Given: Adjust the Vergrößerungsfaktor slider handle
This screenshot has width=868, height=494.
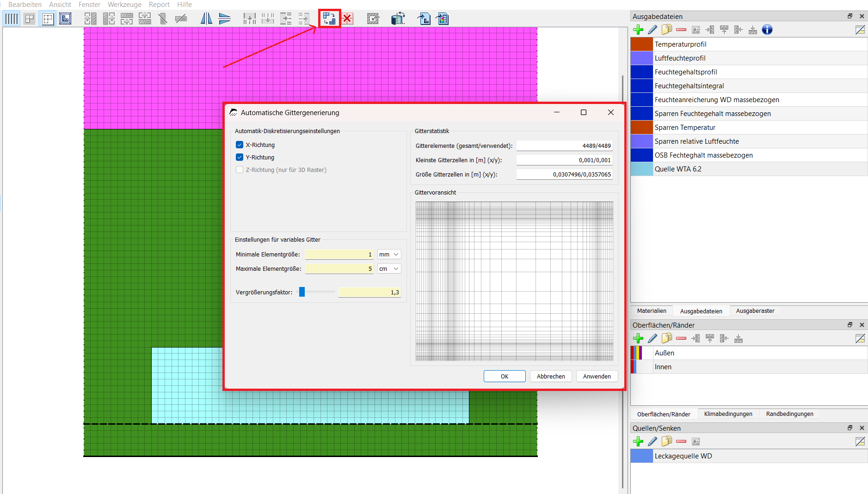Looking at the screenshot, I should point(302,292).
